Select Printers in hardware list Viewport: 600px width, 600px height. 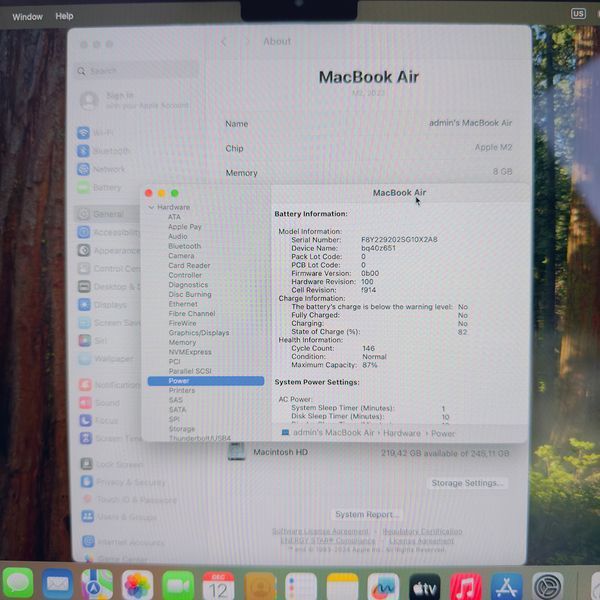click(x=182, y=390)
